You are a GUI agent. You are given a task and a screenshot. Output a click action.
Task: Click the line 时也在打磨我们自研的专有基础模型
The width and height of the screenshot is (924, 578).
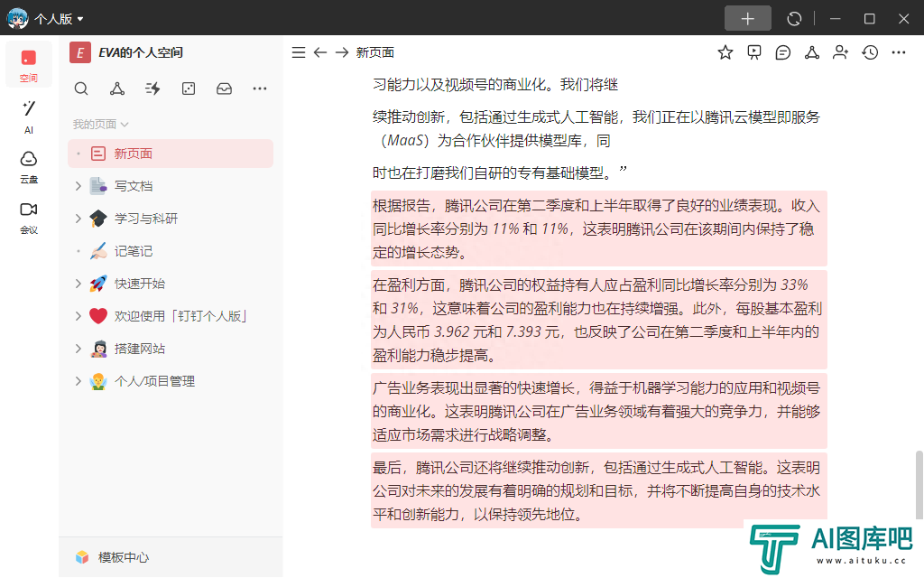(500, 172)
